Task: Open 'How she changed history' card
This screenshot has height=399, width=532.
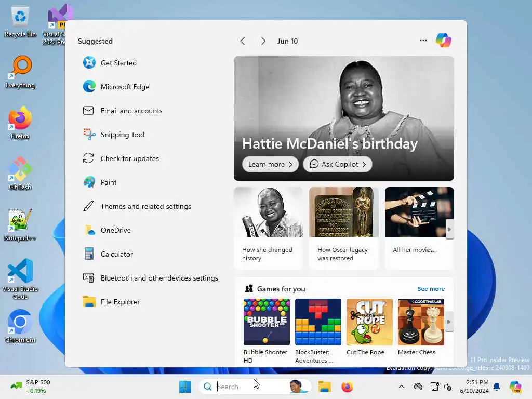Action: (269, 229)
